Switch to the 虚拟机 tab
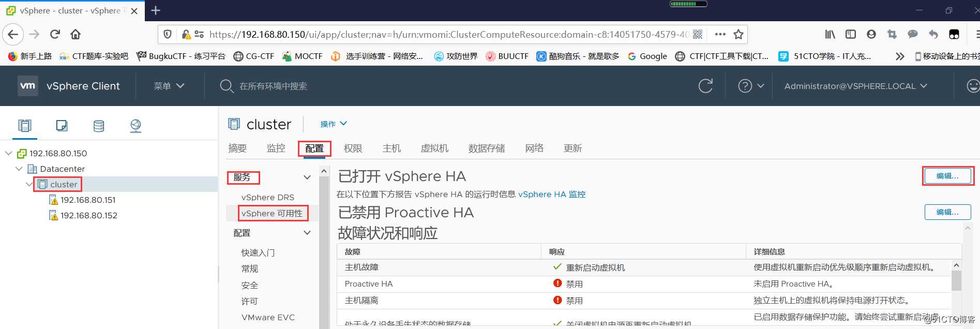This screenshot has height=329, width=980. [x=435, y=148]
